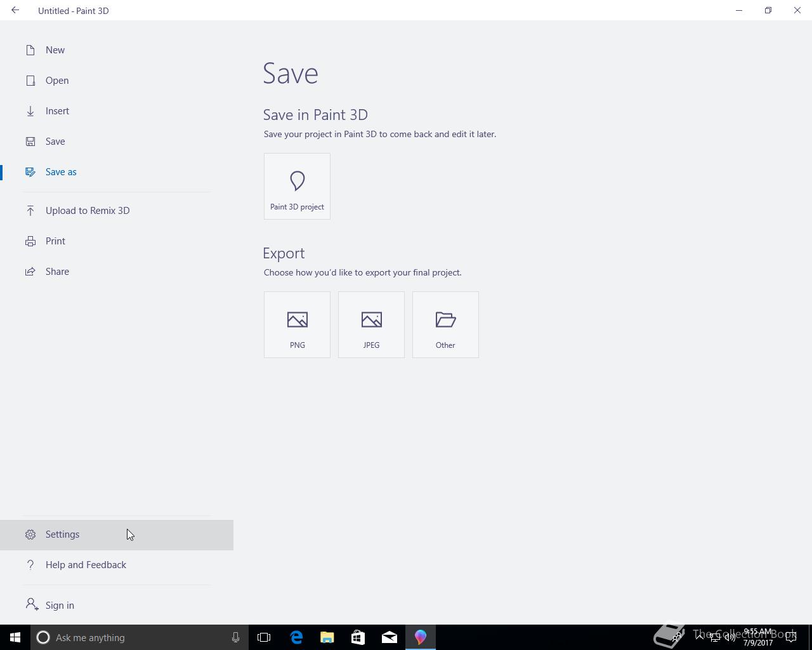The width and height of the screenshot is (812, 650).
Task: Click the Insert down-arrow icon
Action: click(30, 111)
